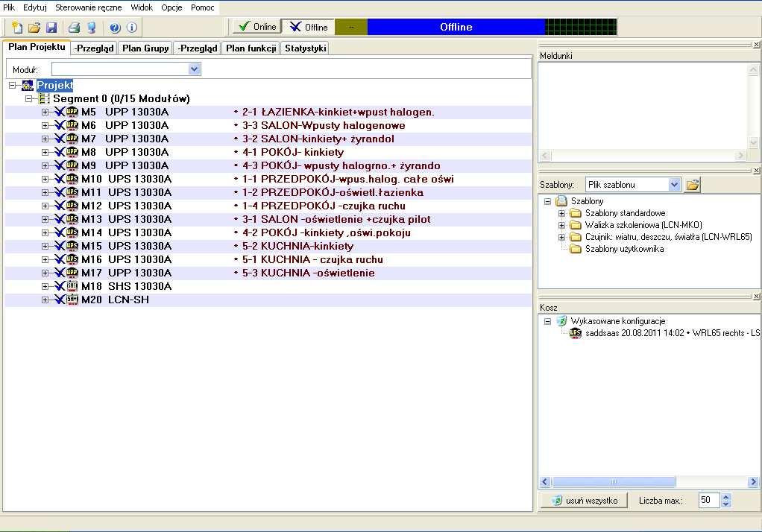Close the Kosz panel
The width and height of the screenshot is (762, 532).
click(756, 297)
